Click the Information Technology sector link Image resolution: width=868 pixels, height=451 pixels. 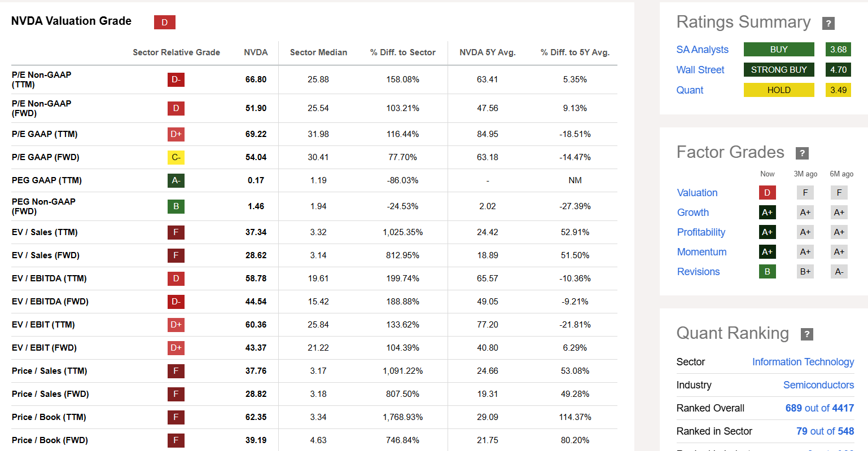click(x=803, y=362)
